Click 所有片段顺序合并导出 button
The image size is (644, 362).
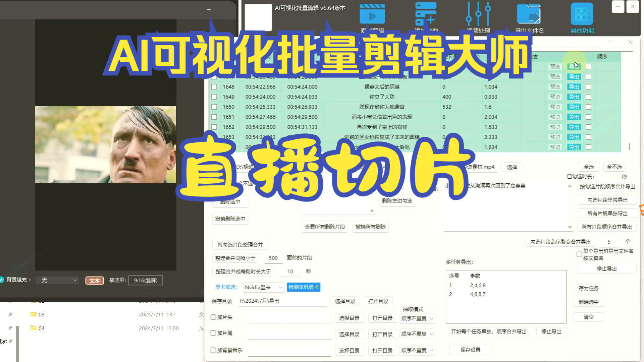point(607,227)
